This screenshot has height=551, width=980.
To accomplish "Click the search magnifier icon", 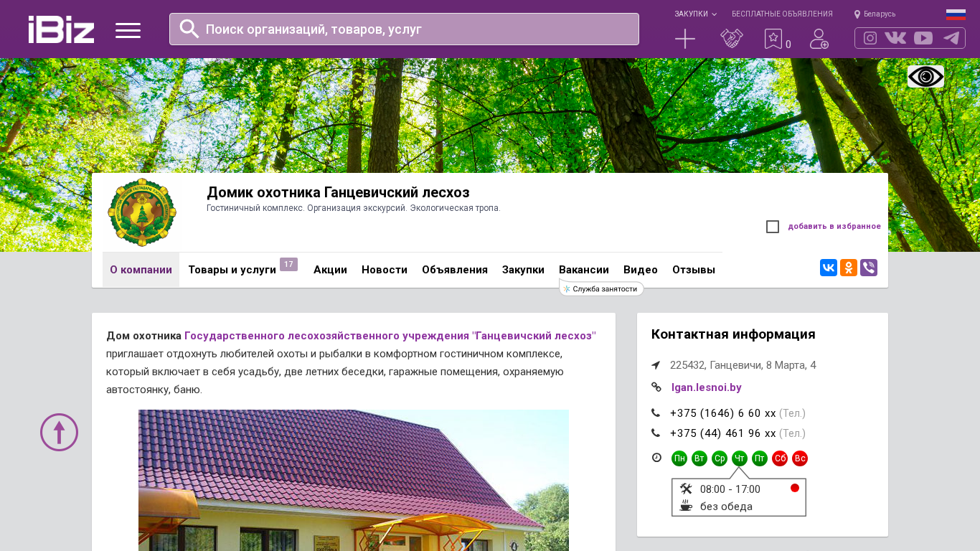I will tap(189, 29).
